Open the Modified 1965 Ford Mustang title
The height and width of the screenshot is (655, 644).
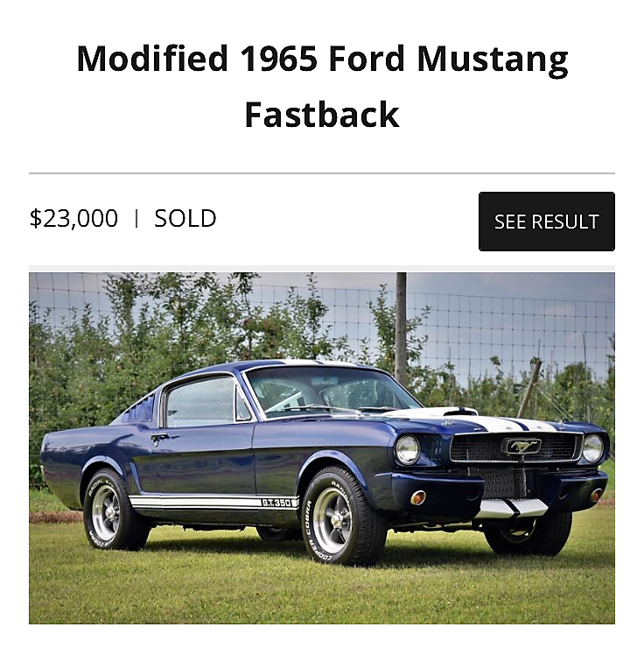pos(322,60)
